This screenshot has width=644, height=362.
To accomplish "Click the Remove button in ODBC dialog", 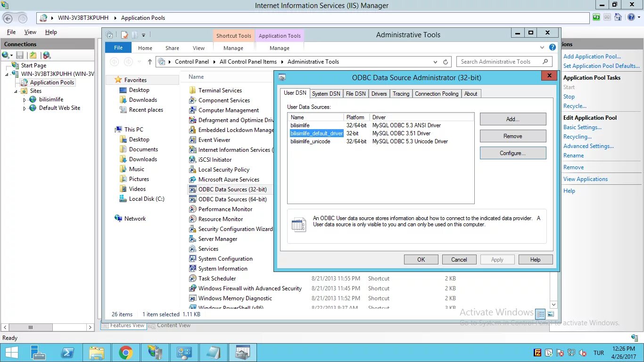I will [x=513, y=136].
